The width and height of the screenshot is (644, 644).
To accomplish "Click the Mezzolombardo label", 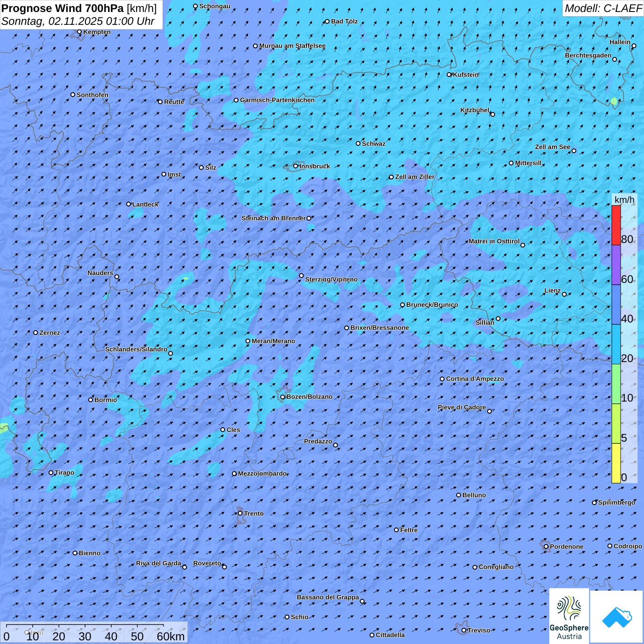I will click(262, 473).
